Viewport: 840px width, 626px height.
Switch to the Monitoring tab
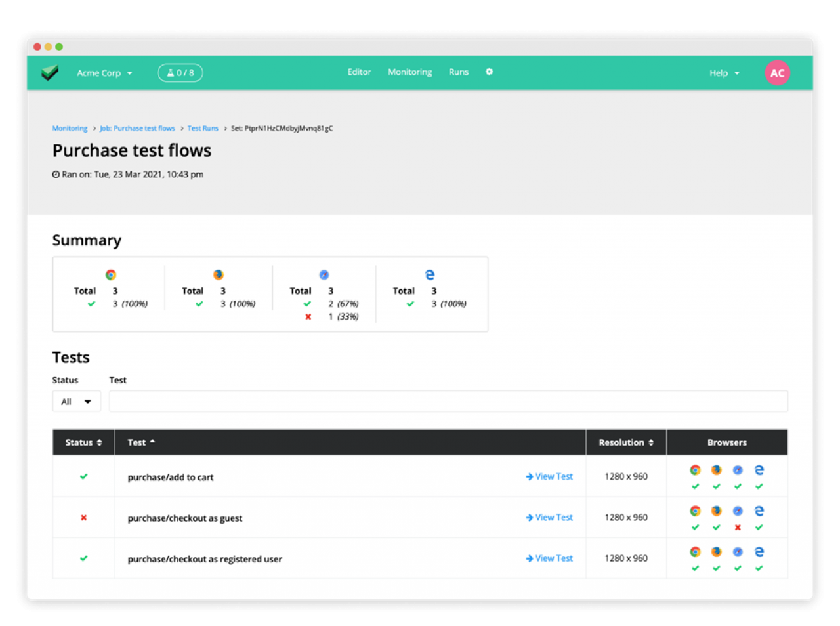409,72
